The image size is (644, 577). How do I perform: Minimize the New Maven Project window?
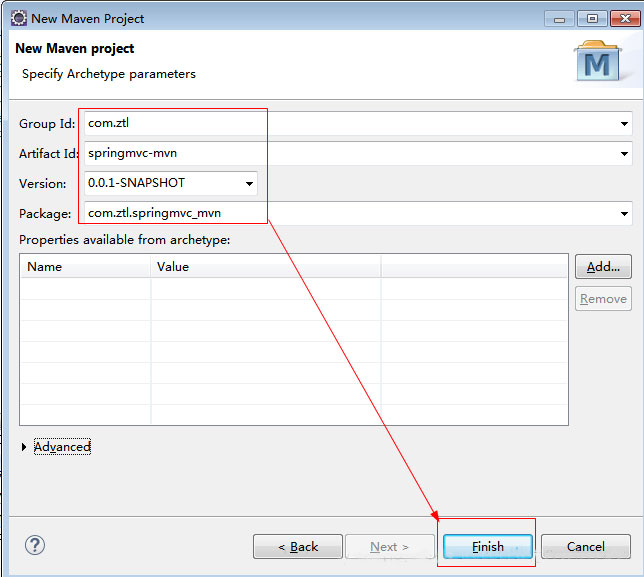point(559,19)
